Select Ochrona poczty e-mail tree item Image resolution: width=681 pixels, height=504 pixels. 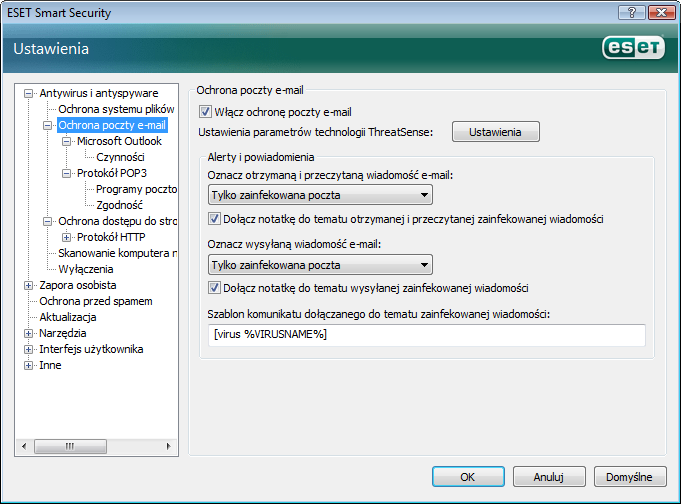(112, 126)
